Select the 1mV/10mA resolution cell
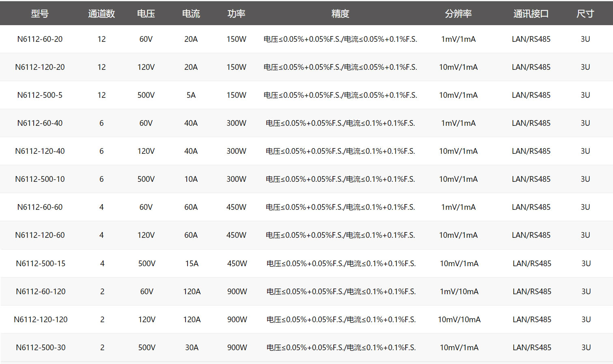The image size is (613, 364). point(459,292)
